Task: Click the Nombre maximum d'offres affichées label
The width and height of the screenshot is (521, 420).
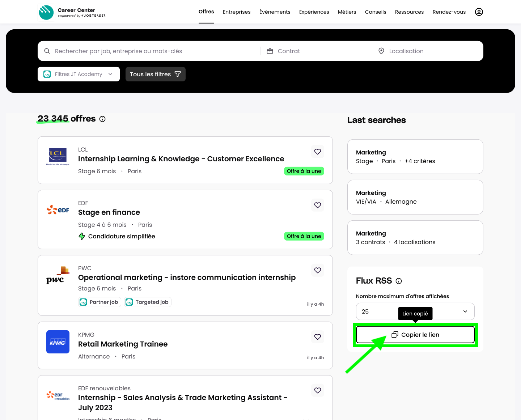Action: [x=402, y=296]
